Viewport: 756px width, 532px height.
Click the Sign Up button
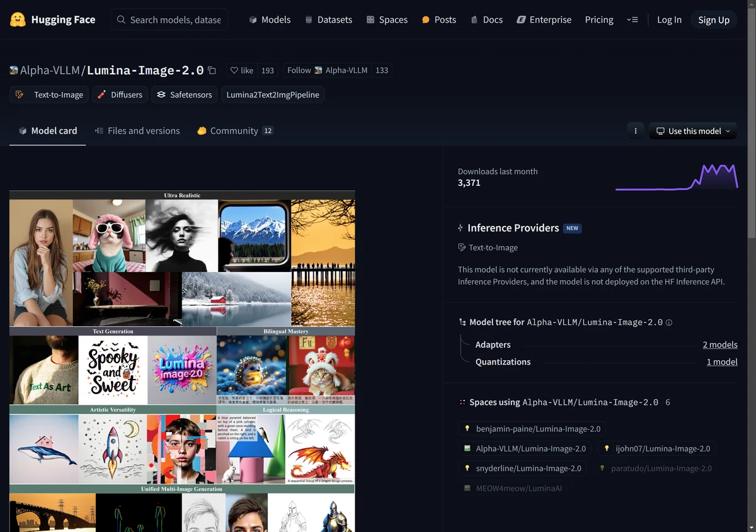(714, 20)
